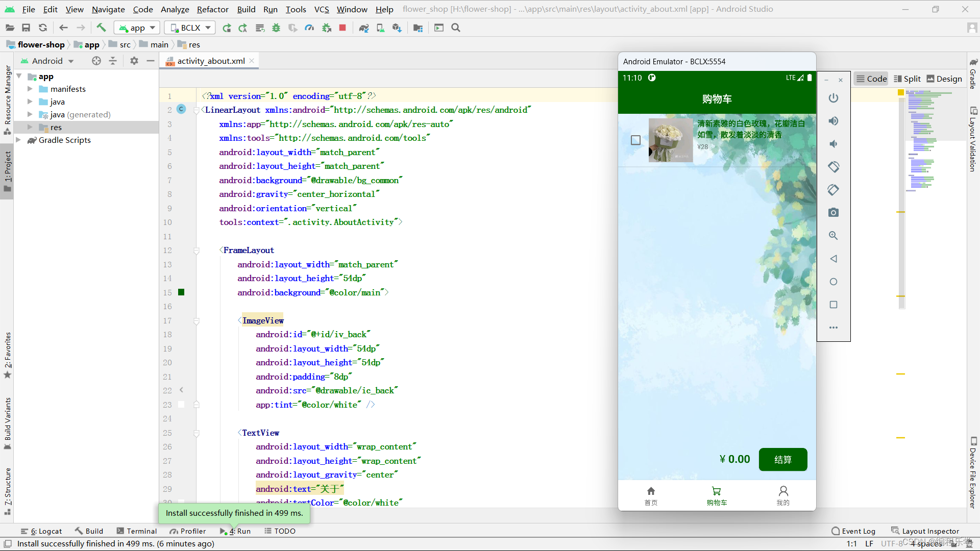Open the Refactor menu
The image size is (980, 551).
213,9
